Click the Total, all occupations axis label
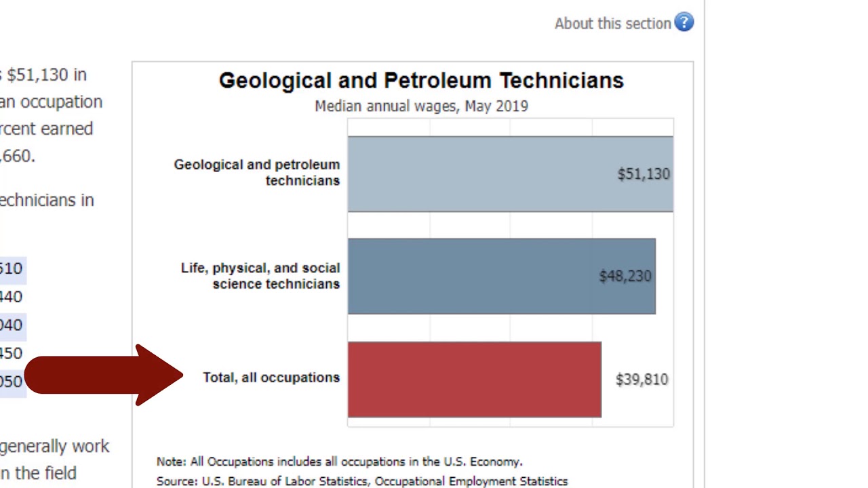 (x=271, y=378)
